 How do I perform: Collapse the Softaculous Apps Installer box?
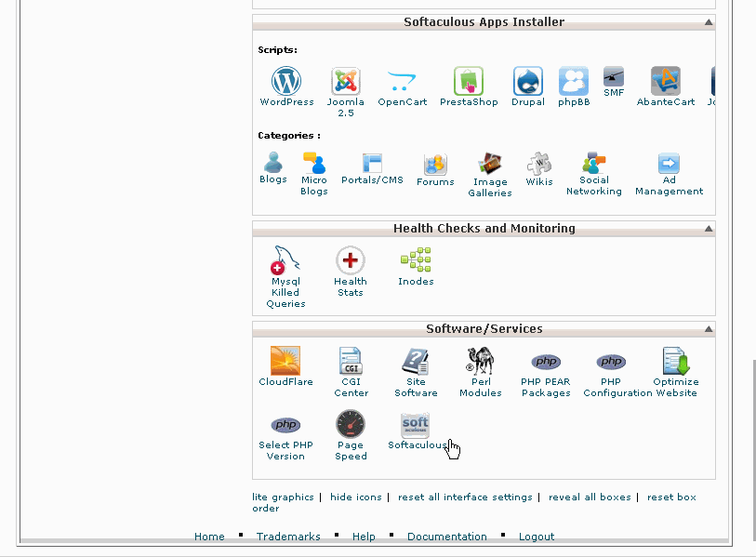tap(709, 22)
